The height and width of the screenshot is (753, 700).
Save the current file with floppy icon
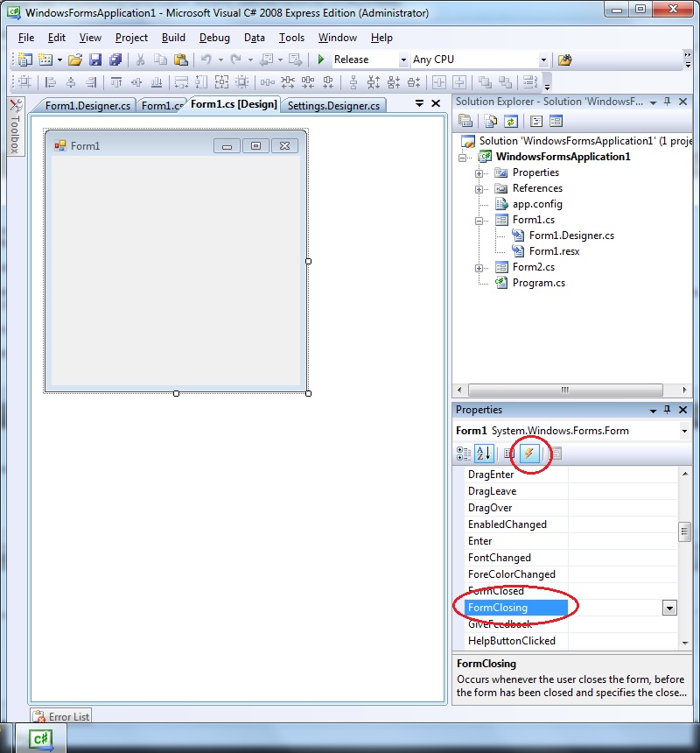pos(95,60)
